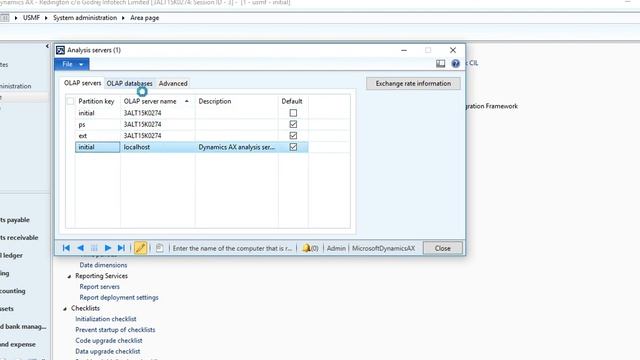Open Report deployment settings link
This screenshot has width=640, height=360.
click(x=119, y=297)
